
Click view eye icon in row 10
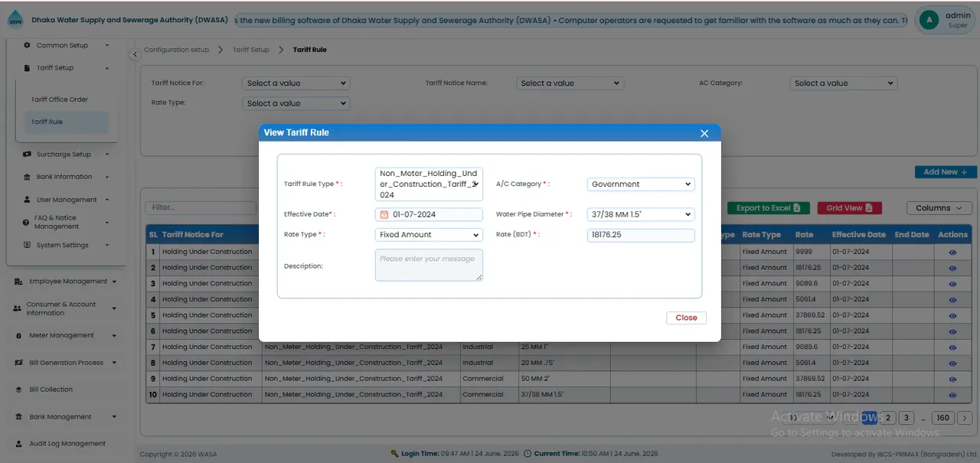[952, 395]
